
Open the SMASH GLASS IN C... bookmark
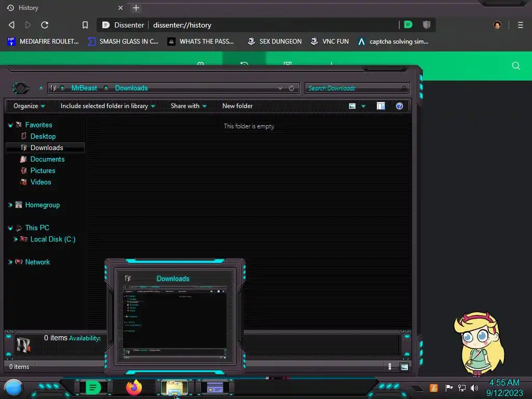pos(123,42)
